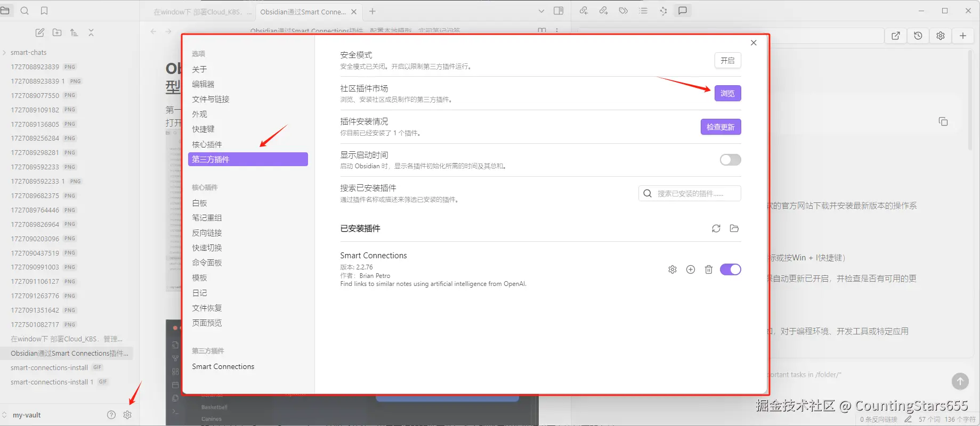Open the tags panel icon
Image resolution: width=980 pixels, height=426 pixels.
[623, 11]
